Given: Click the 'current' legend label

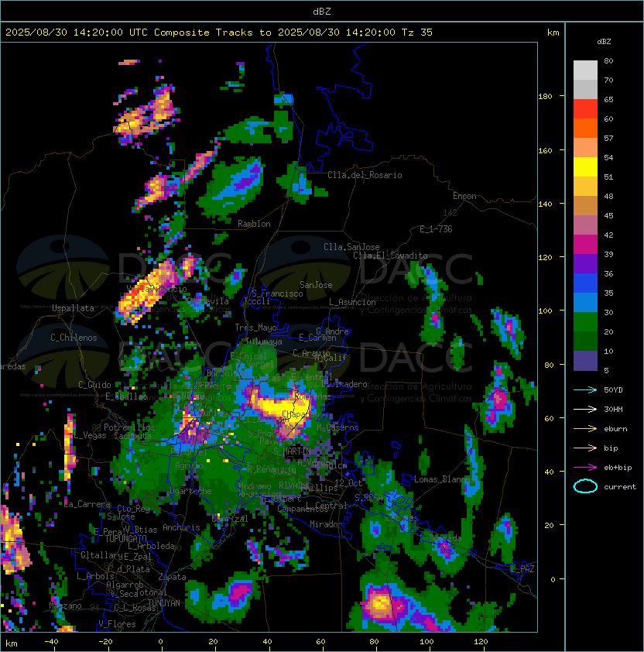Looking at the screenshot, I should 620,487.
